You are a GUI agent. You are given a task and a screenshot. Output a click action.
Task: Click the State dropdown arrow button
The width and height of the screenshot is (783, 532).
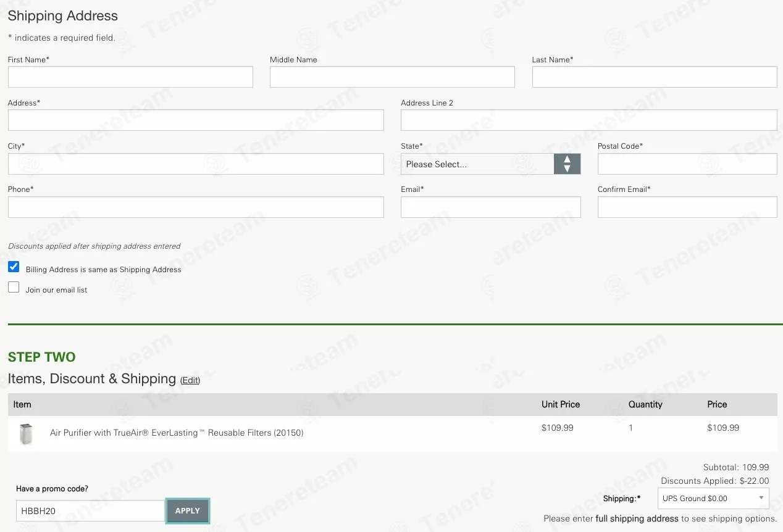567,164
